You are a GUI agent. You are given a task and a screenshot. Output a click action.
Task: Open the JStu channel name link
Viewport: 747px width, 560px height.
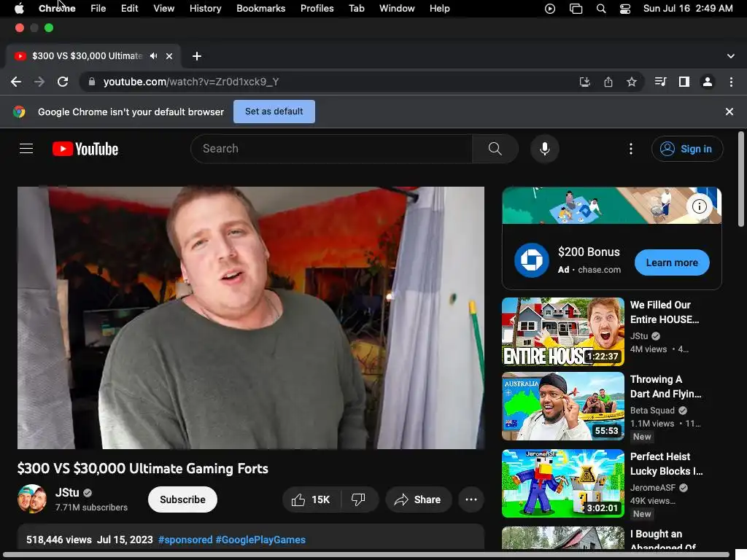click(x=67, y=492)
